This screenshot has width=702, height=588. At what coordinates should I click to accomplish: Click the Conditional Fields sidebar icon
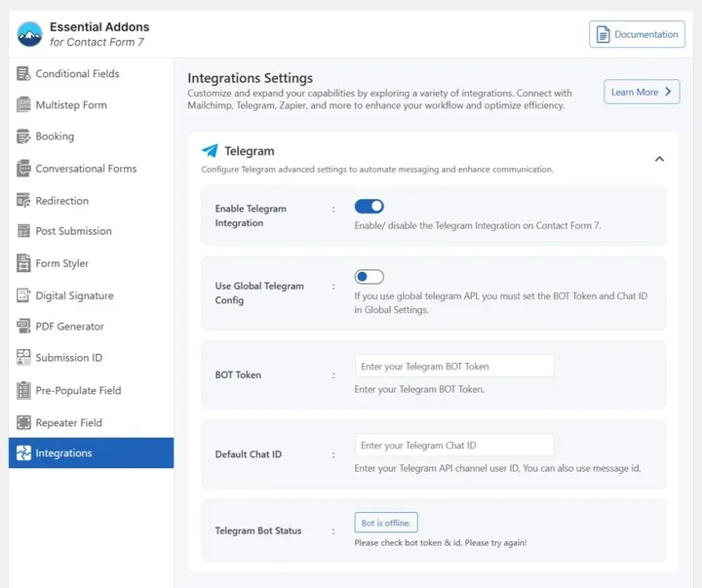pos(23,73)
